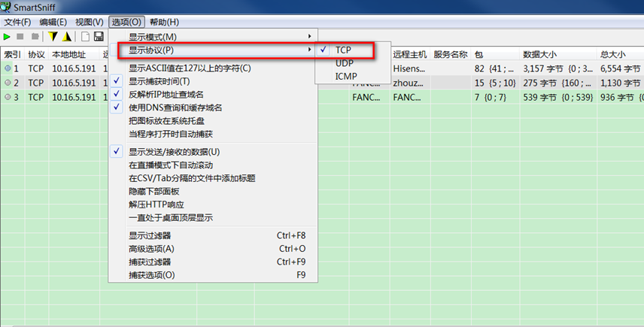The height and width of the screenshot is (327, 644).
Task: Enable 把图标放在系统托盘
Action: [x=213, y=120]
